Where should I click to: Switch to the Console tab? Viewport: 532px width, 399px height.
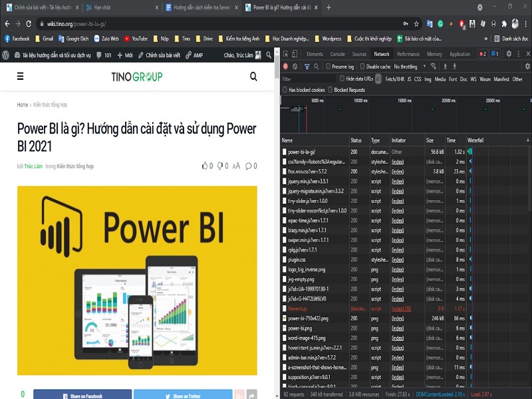coord(338,54)
